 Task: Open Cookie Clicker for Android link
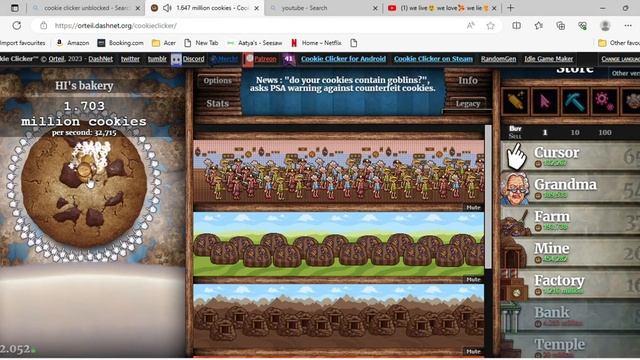click(343, 59)
